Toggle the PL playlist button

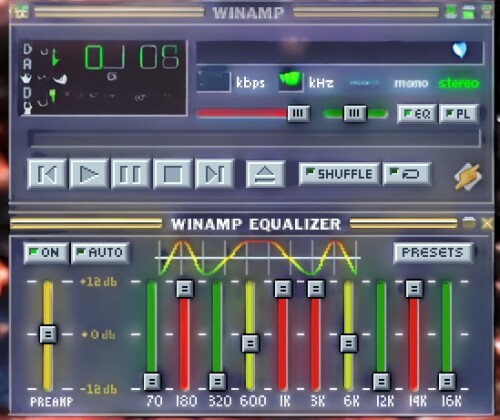[459, 114]
